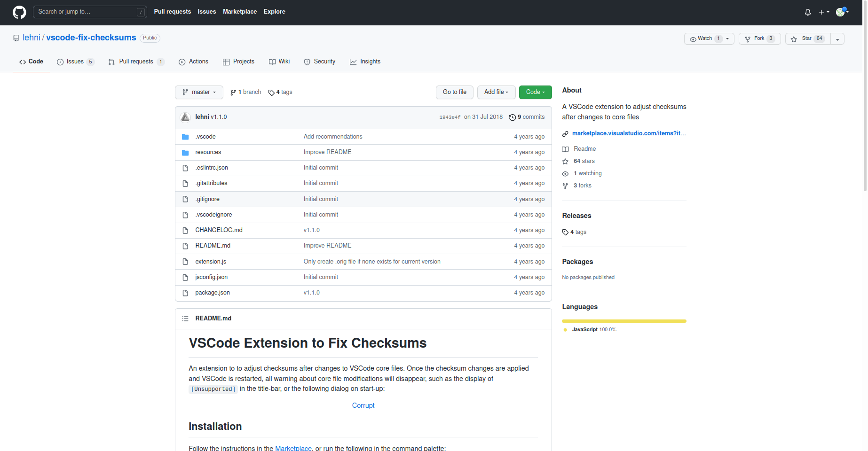Open the vscode-fix-checksums repo name link
868x451 pixels.
[91, 38]
